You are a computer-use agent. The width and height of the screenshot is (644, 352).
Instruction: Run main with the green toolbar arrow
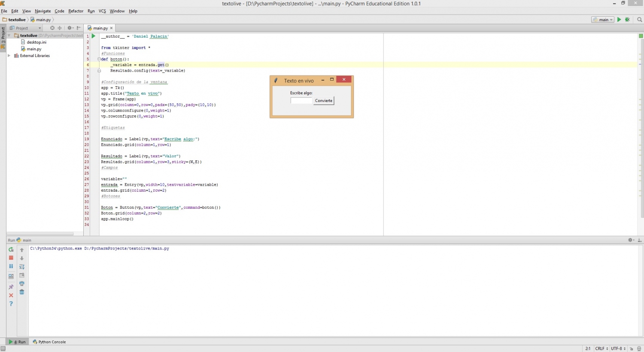pos(619,20)
